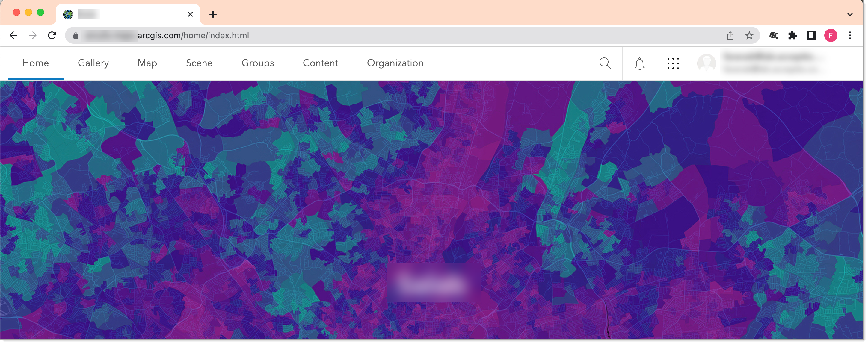This screenshot has width=868, height=344.
Task: Open the Gallery tab
Action: coord(93,63)
